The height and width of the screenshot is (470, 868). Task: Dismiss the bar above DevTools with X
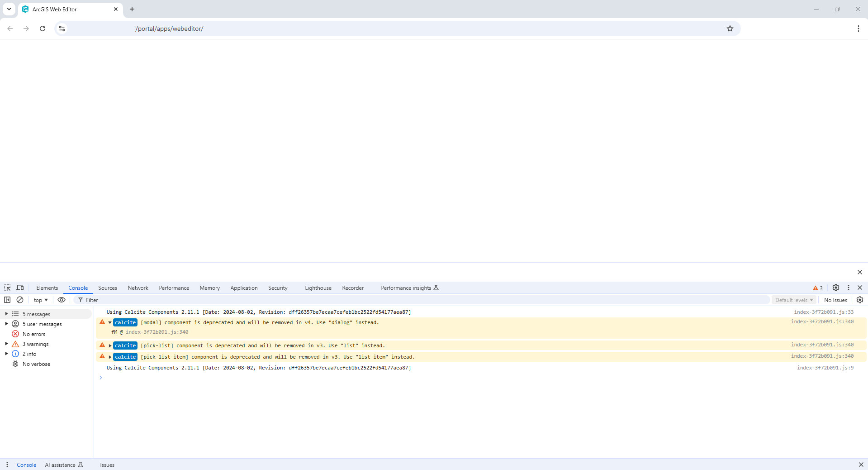(860, 272)
